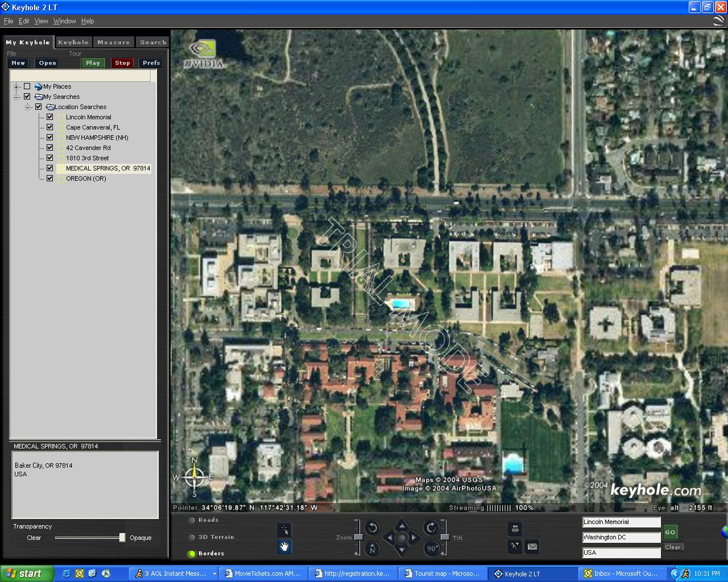Pan map down with arrow

pyautogui.click(x=402, y=551)
